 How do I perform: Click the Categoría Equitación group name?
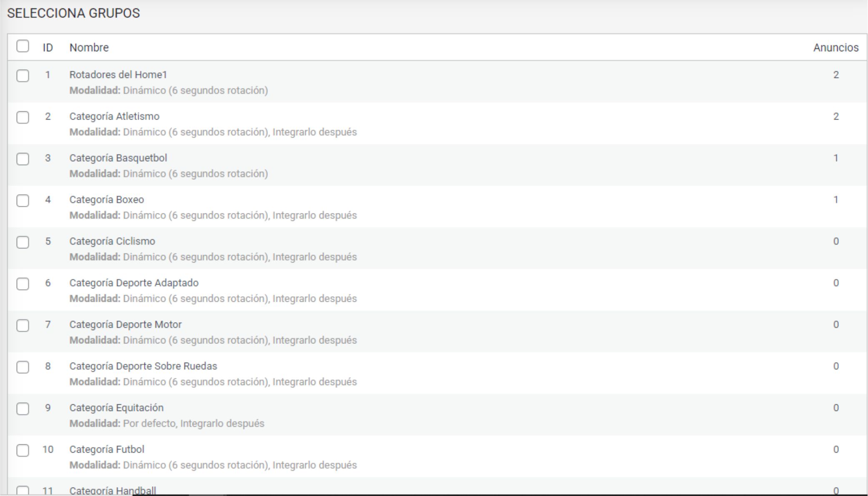coord(117,408)
